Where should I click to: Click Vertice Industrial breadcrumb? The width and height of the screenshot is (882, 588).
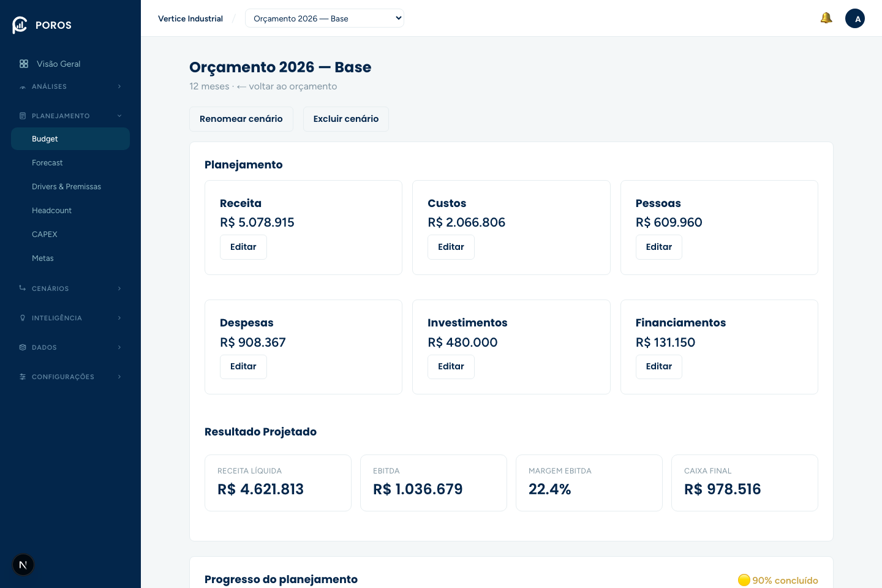190,18
